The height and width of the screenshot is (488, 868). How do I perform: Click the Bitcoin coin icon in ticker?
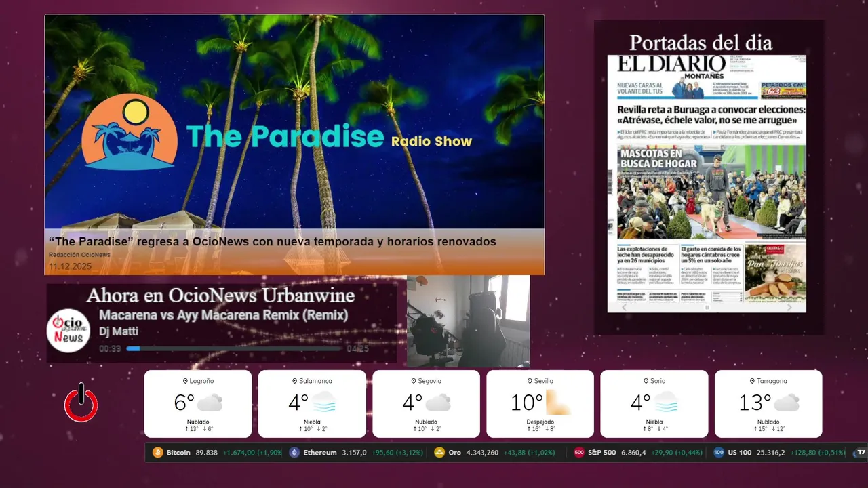[x=158, y=453]
